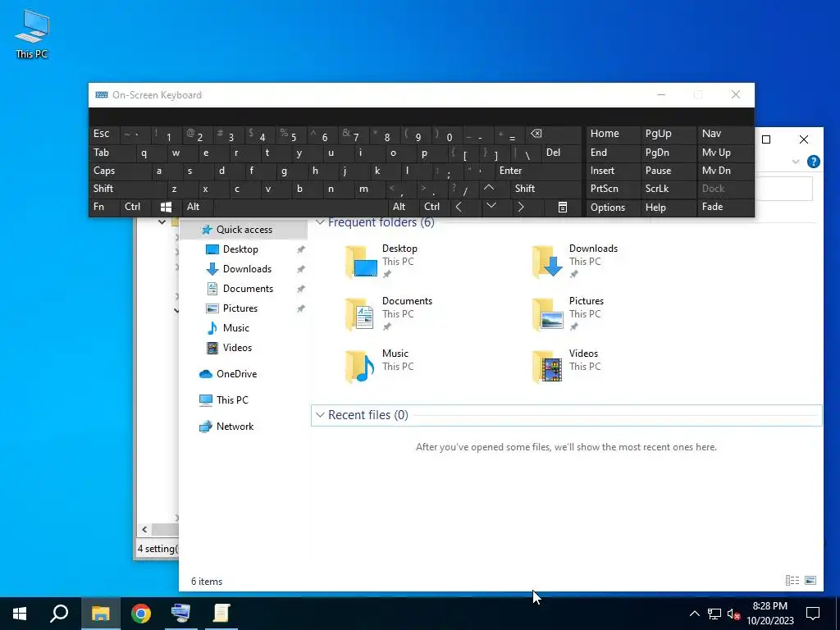Switch to large icons view in File Explorer

810,580
